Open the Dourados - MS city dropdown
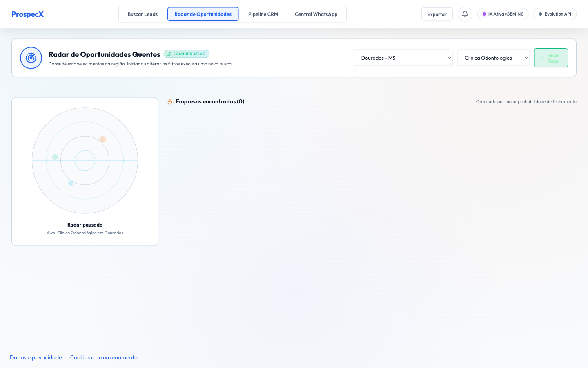 tap(403, 58)
